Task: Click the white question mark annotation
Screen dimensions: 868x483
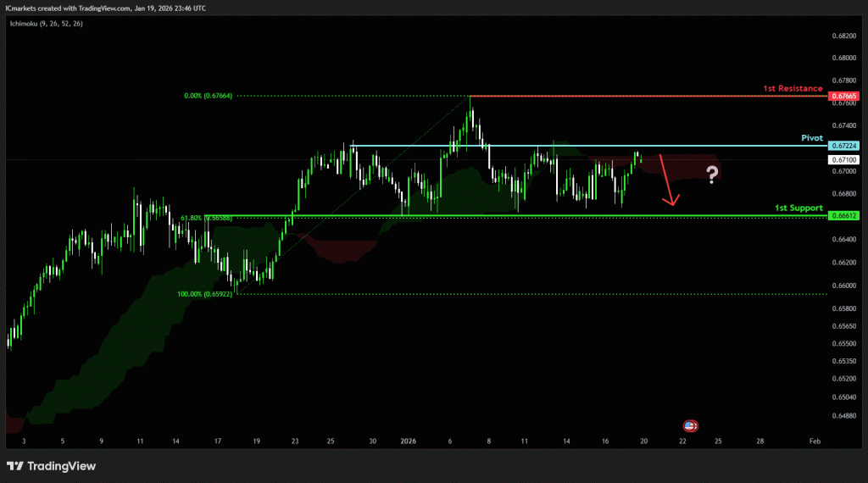Action: click(712, 175)
